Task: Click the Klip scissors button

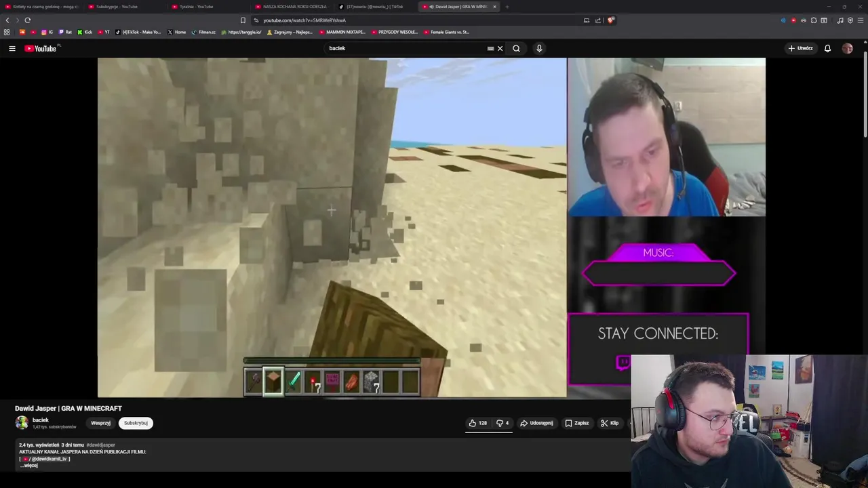Action: click(x=610, y=423)
